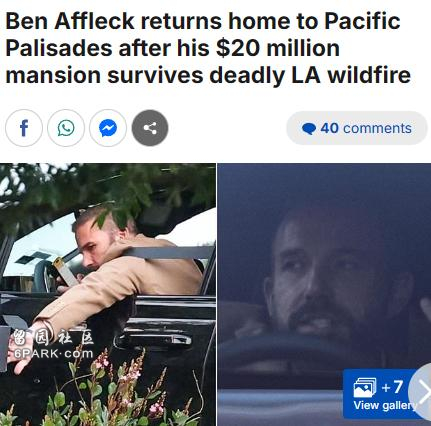Click the gallery pictures icon beside +7
Image resolution: width=431 pixels, height=426 pixels.
coord(365,387)
